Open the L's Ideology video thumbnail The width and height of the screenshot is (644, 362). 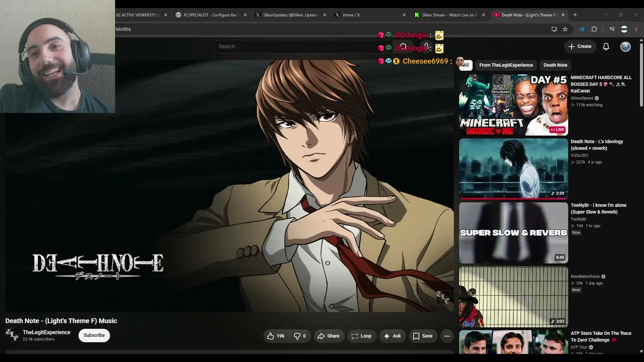pyautogui.click(x=513, y=169)
